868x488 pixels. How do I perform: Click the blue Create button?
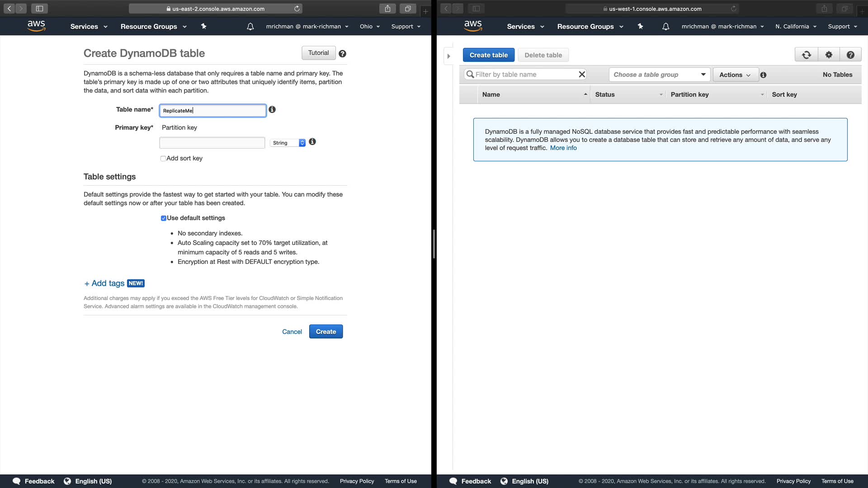click(x=325, y=332)
